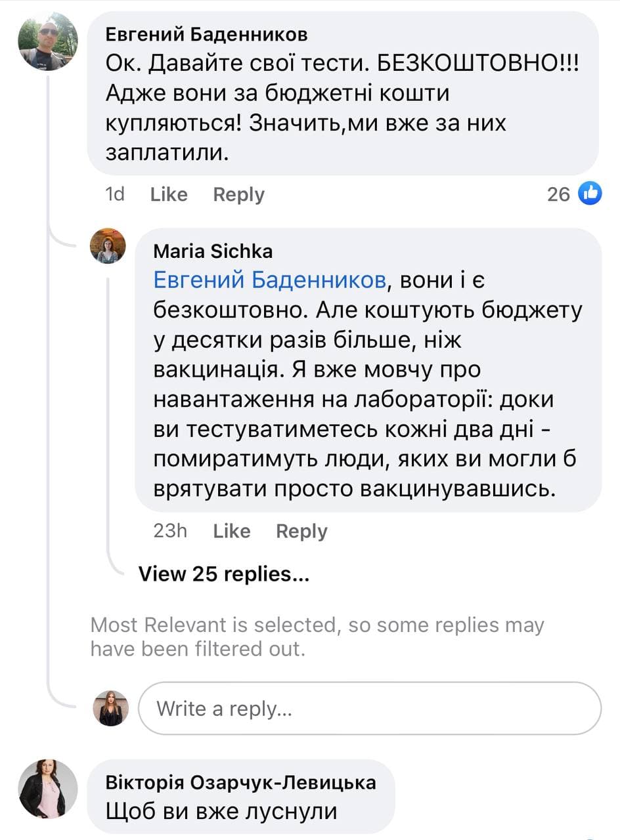Expand the 'View 25 replies...' thread
The width and height of the screenshot is (620, 840).
pos(223,574)
